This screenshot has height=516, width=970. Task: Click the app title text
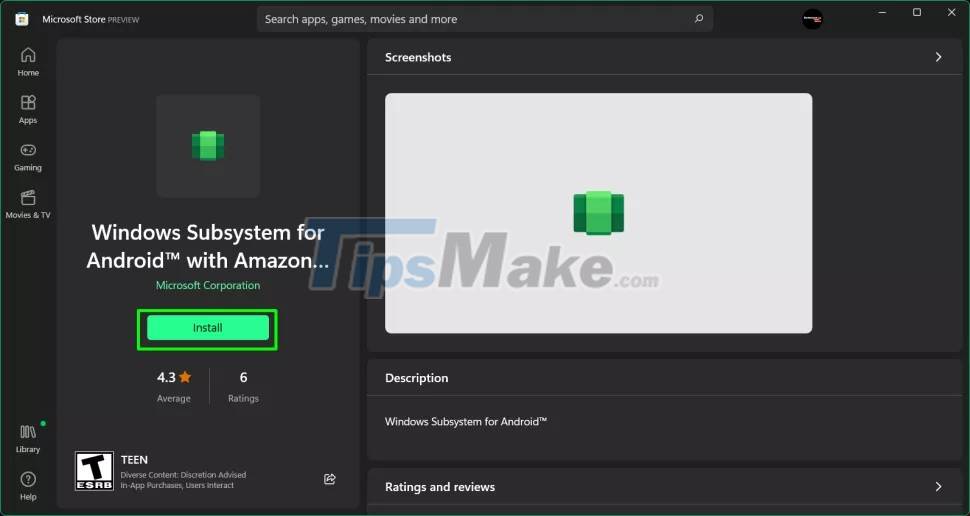pos(208,246)
